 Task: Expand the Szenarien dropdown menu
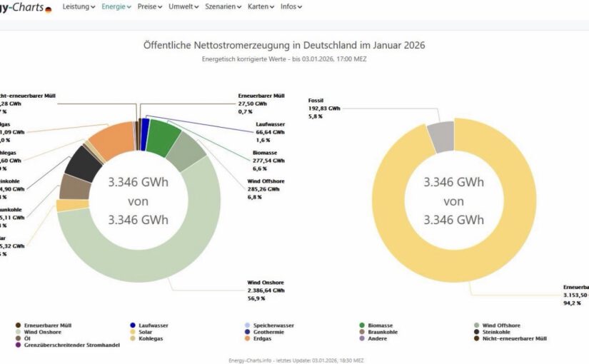pos(222,6)
